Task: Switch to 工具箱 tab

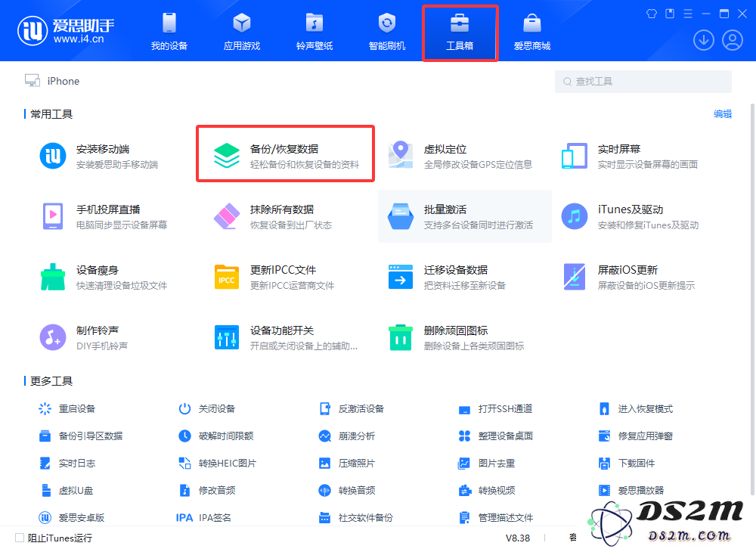Action: 460,33
